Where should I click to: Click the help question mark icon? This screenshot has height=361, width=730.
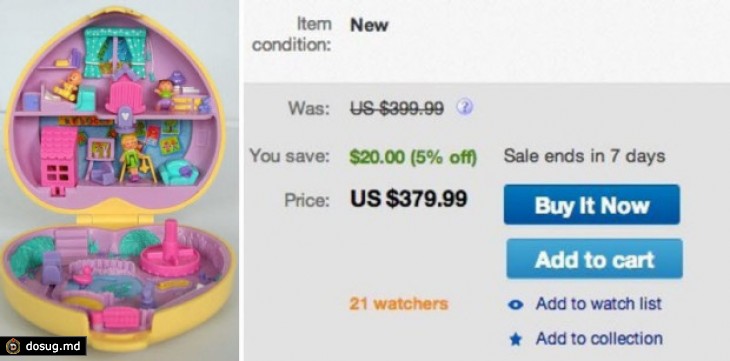tap(465, 107)
